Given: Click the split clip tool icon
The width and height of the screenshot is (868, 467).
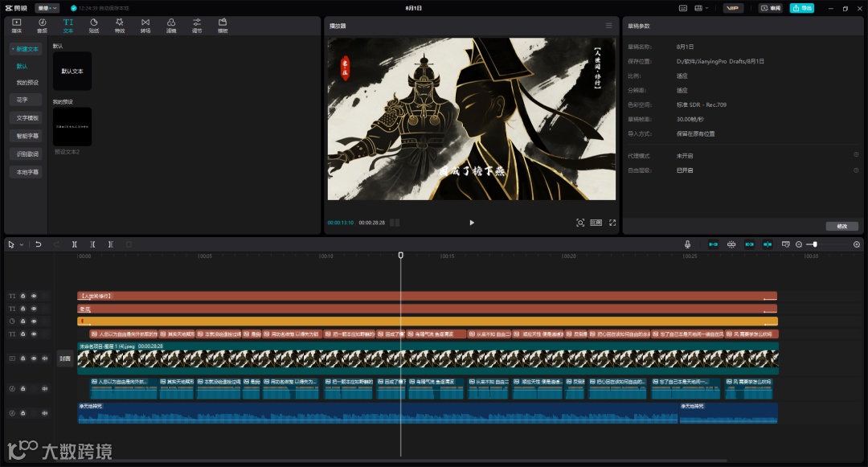Looking at the screenshot, I should click(x=74, y=244).
